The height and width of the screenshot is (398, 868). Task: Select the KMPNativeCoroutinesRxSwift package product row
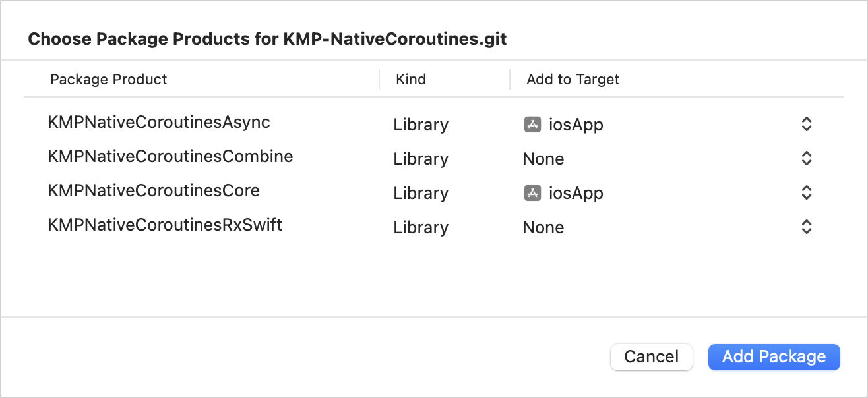[164, 224]
